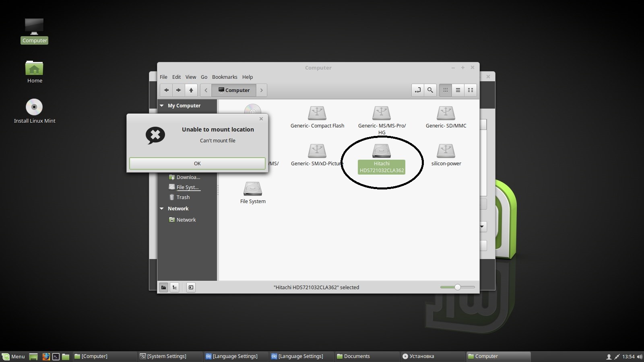Click the path bar right chevron
The image size is (644, 362).
pos(262,90)
